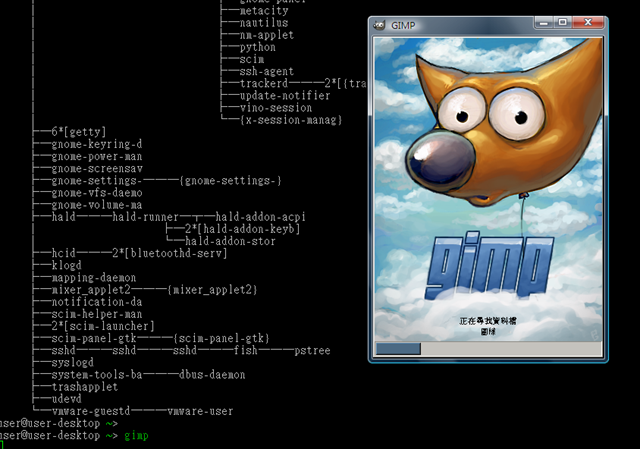Click the Chinese loading status text in splash
The height and width of the screenshot is (449, 640).
tap(488, 326)
